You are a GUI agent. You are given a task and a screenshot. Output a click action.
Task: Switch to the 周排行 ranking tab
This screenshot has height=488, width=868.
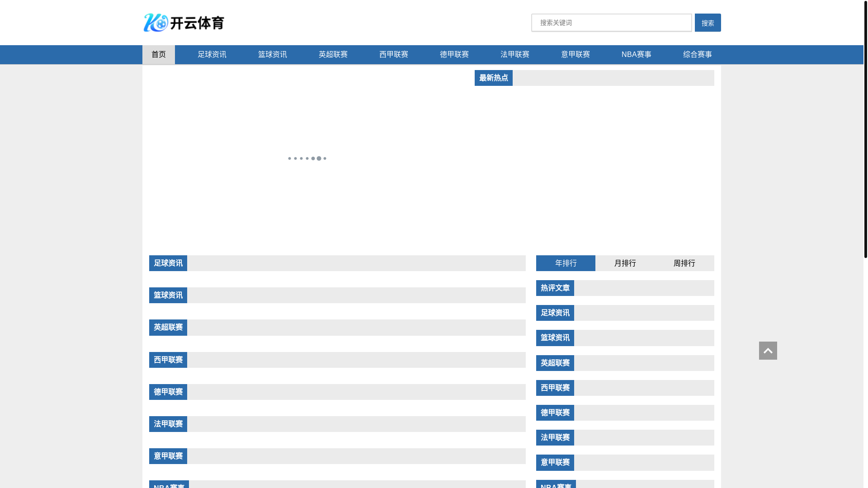click(684, 263)
